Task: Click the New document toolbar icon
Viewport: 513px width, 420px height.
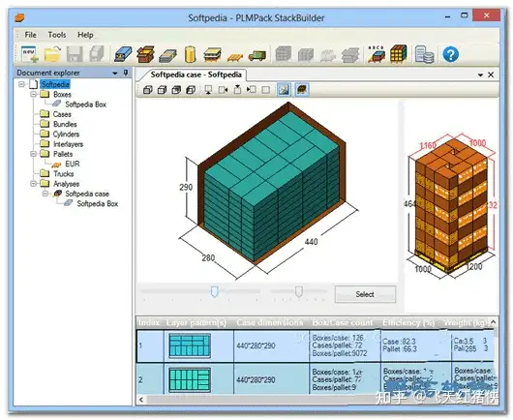Action: 30,54
